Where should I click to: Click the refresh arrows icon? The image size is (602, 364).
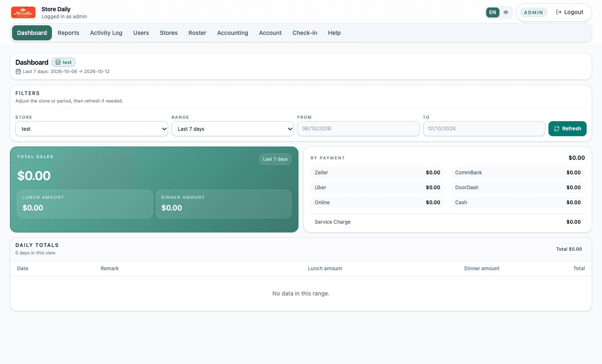point(557,129)
